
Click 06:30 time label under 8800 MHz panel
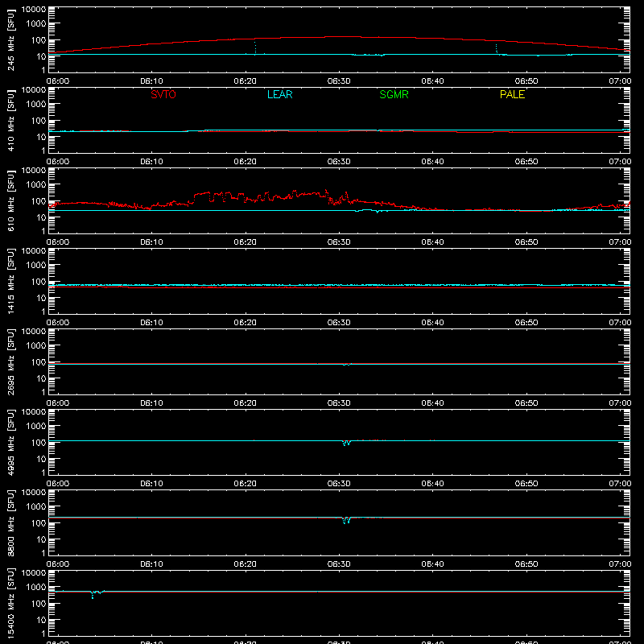[339, 564]
